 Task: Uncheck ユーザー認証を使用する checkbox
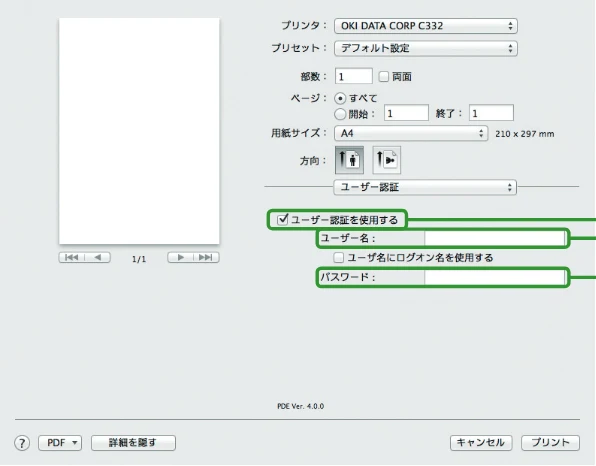(x=282, y=219)
